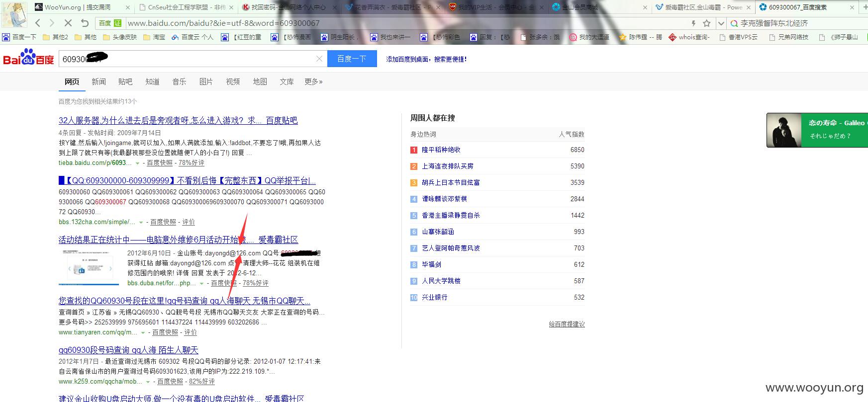Open the 张多余 bookmark

540,37
